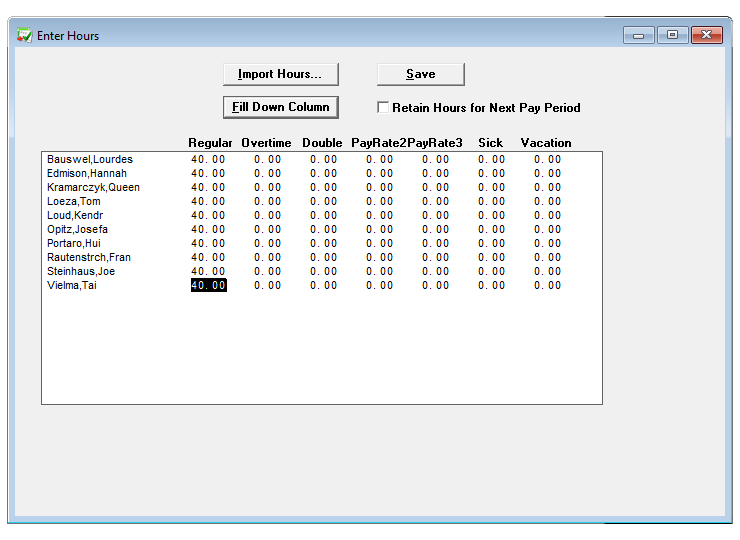Click Fill Down Column button
Image resolution: width=740 pixels, height=540 pixels.
(281, 107)
